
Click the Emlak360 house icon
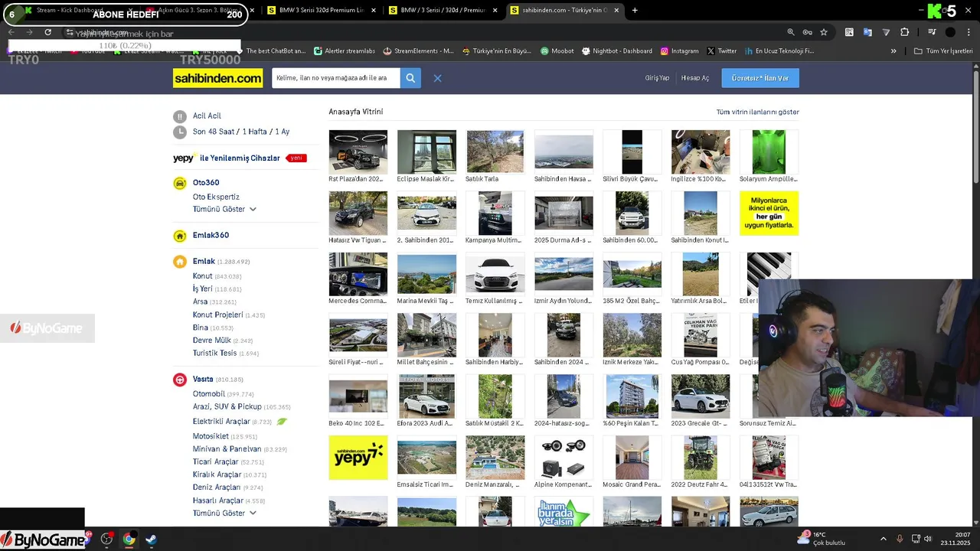tap(179, 236)
